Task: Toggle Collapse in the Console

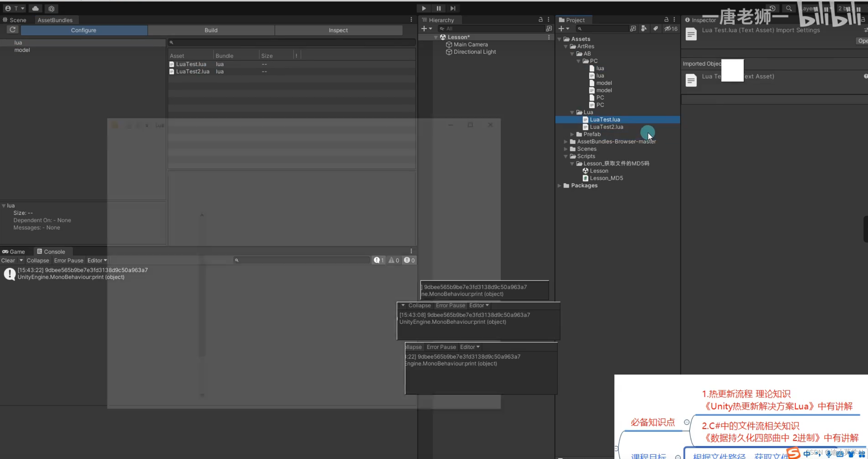Action: [x=38, y=260]
